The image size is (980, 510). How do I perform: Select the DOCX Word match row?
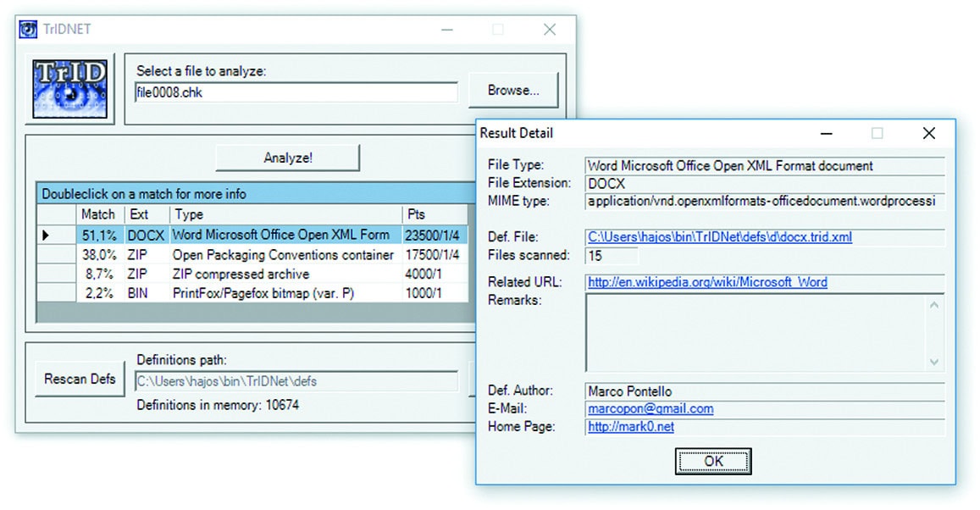280,235
